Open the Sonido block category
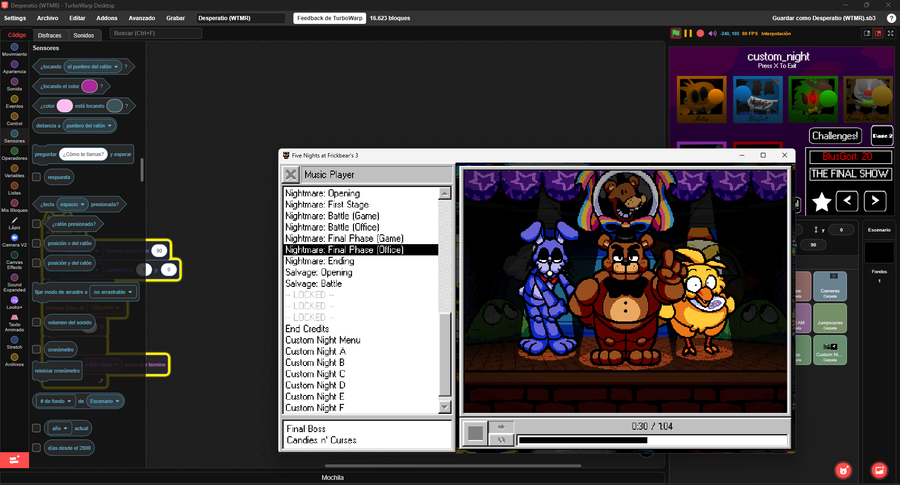Image resolution: width=900 pixels, height=485 pixels. (14, 84)
